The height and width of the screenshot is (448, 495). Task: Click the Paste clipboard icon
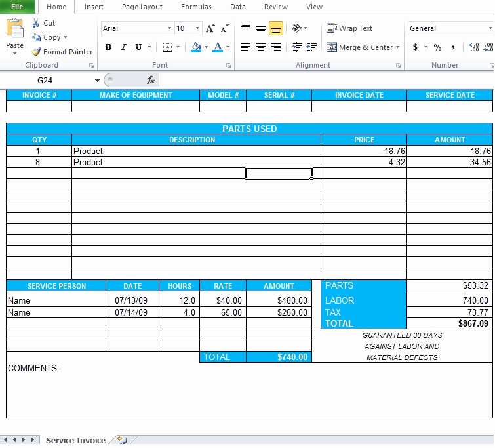tap(14, 28)
